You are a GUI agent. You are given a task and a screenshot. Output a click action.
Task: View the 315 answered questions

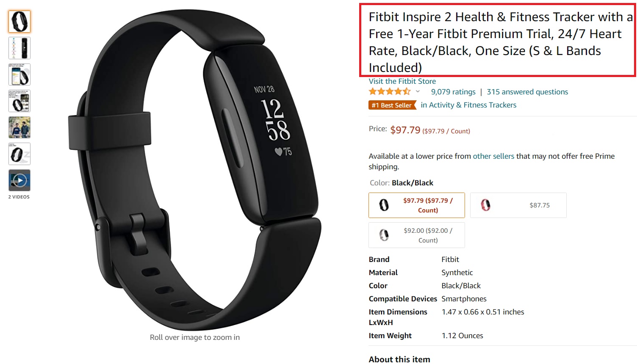527,92
